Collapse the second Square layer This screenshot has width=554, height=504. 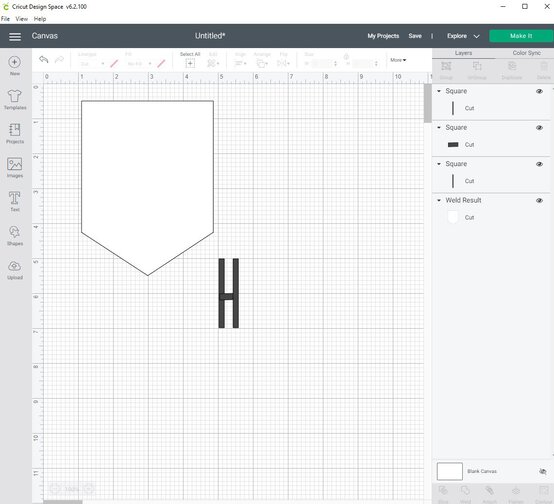pos(439,128)
